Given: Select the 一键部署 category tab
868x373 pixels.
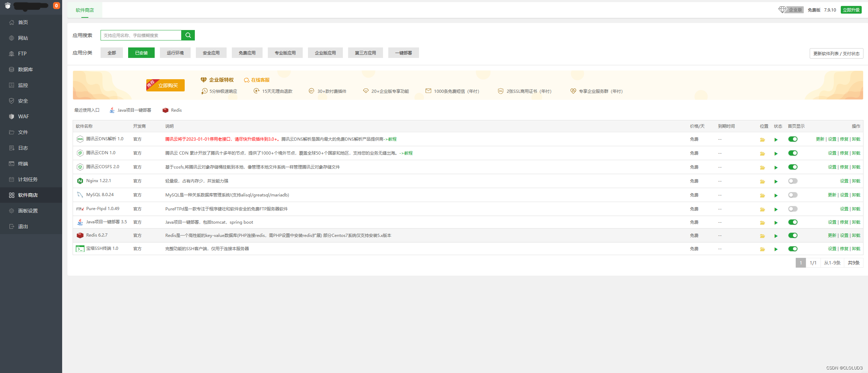Looking at the screenshot, I should (404, 53).
